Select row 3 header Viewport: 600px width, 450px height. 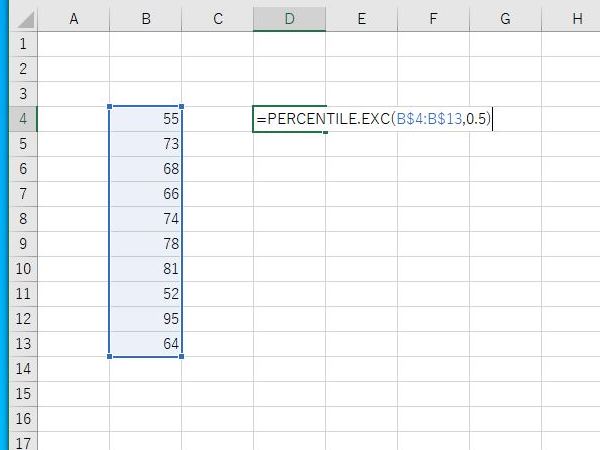pos(23,94)
